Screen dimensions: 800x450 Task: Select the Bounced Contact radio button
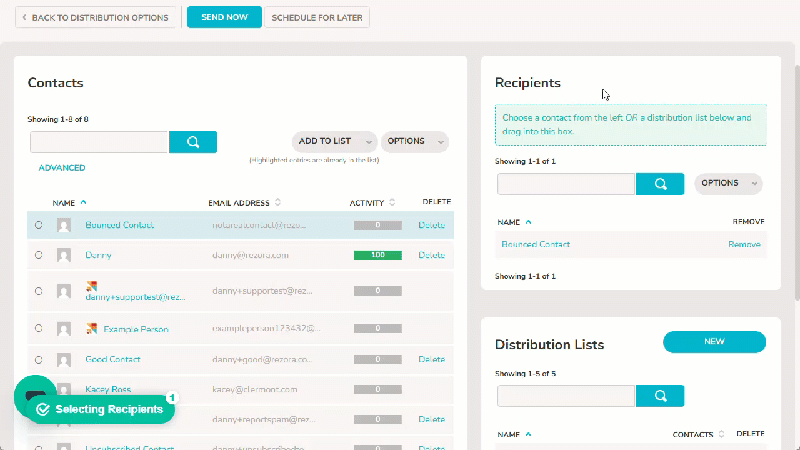click(39, 225)
